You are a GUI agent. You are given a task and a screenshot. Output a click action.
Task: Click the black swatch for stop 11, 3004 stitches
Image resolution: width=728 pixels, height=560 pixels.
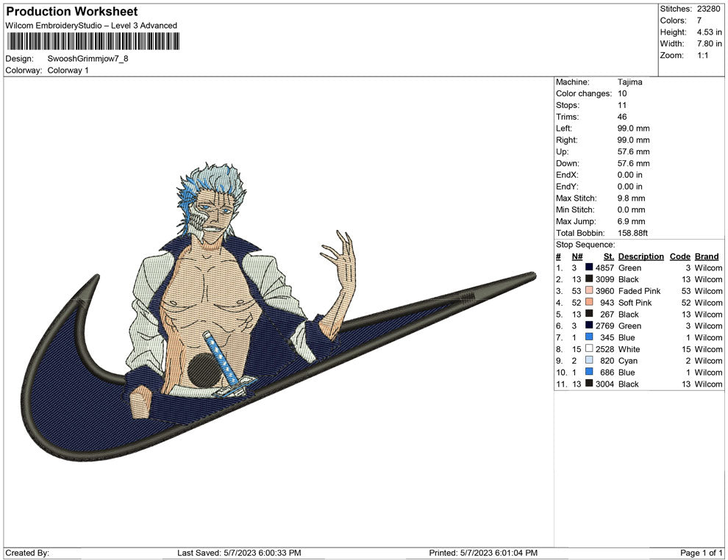click(589, 383)
